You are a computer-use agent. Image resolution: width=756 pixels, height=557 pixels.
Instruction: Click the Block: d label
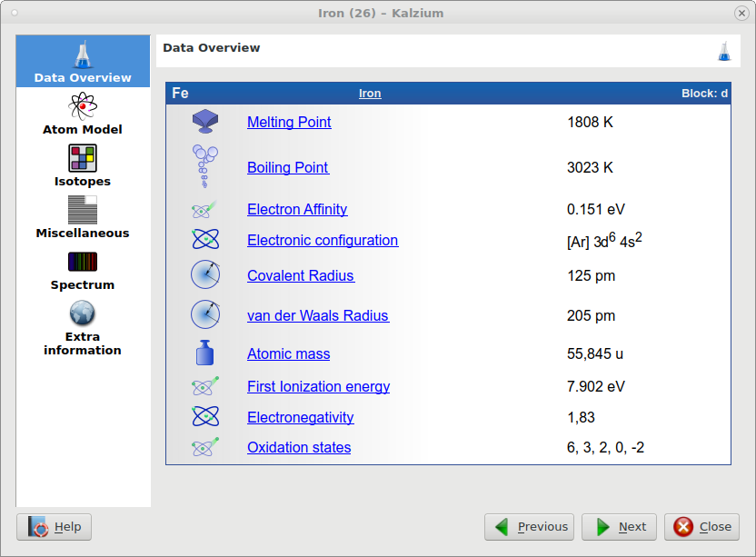[704, 93]
